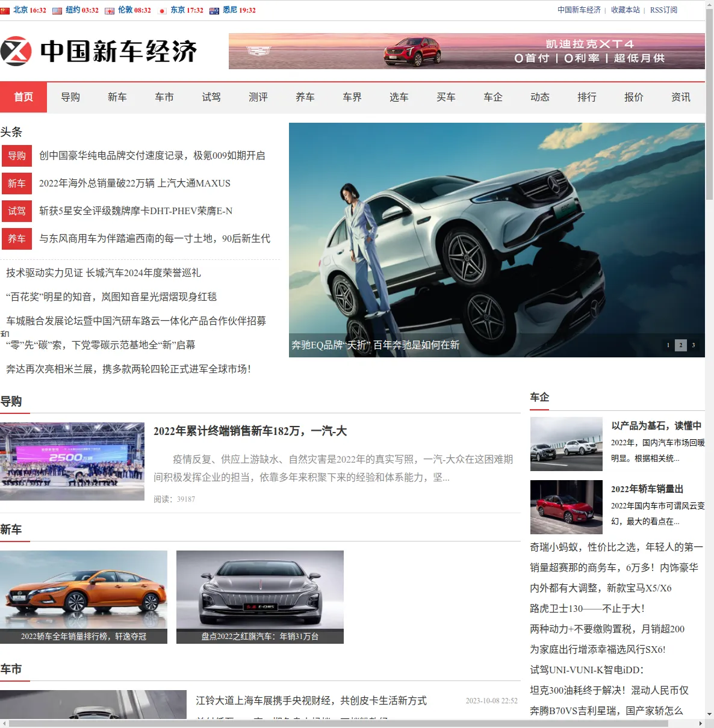Screen dimensions: 714x728
Task: Open the 选车 navigation menu item
Action: pyautogui.click(x=399, y=97)
